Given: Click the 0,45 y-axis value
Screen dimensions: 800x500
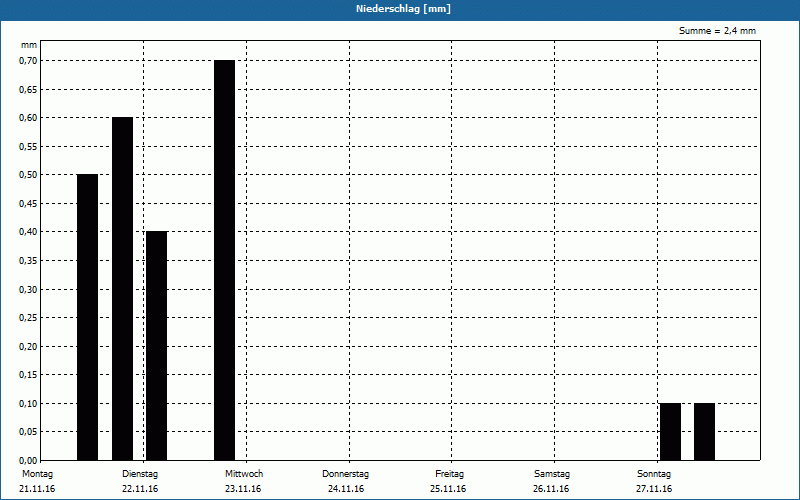Looking at the screenshot, I should (28, 204).
